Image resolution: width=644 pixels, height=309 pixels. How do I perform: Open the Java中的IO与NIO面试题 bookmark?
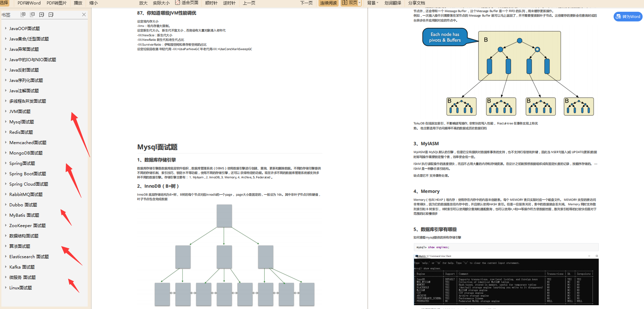(x=32, y=59)
